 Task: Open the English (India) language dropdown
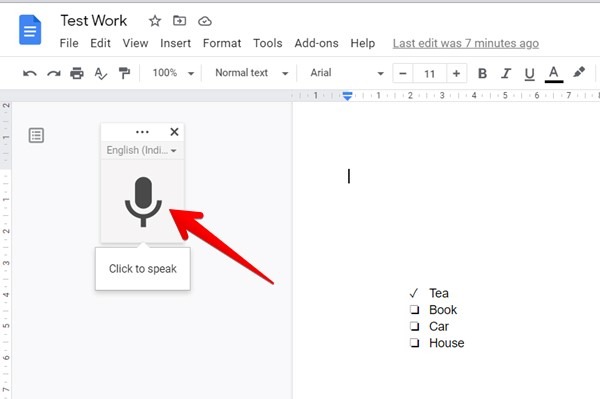click(x=141, y=150)
